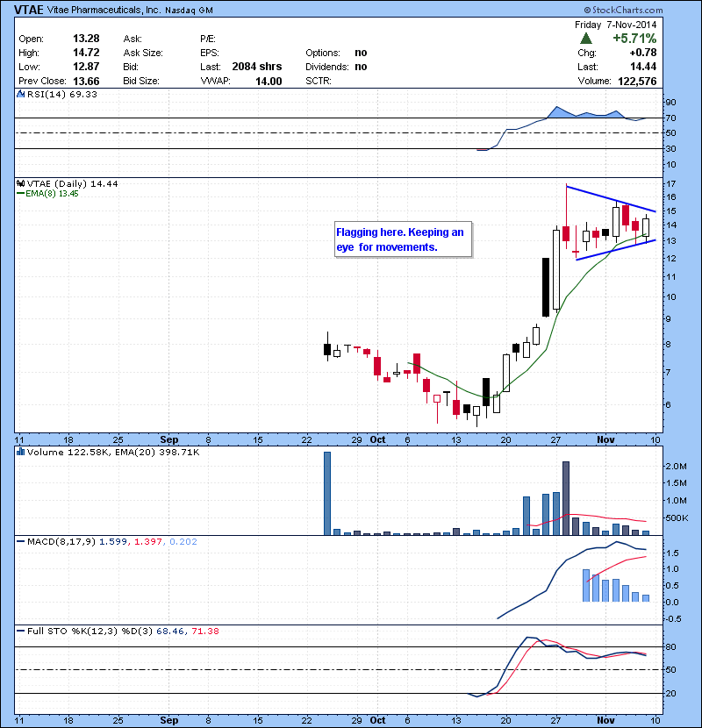The width and height of the screenshot is (702, 728).
Task: Click the 2.0M label on the volume axis
Action: [676, 466]
